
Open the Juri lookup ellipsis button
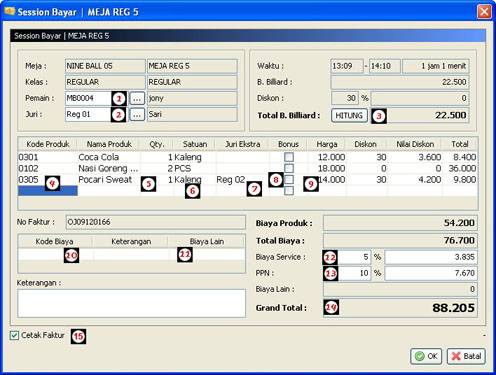137,114
